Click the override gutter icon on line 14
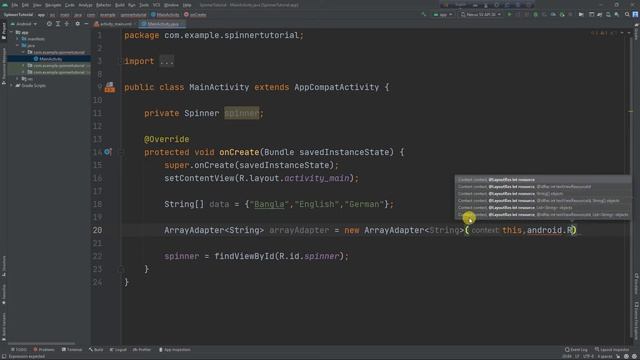Viewport: 640px width, 360px height. (x=108, y=152)
